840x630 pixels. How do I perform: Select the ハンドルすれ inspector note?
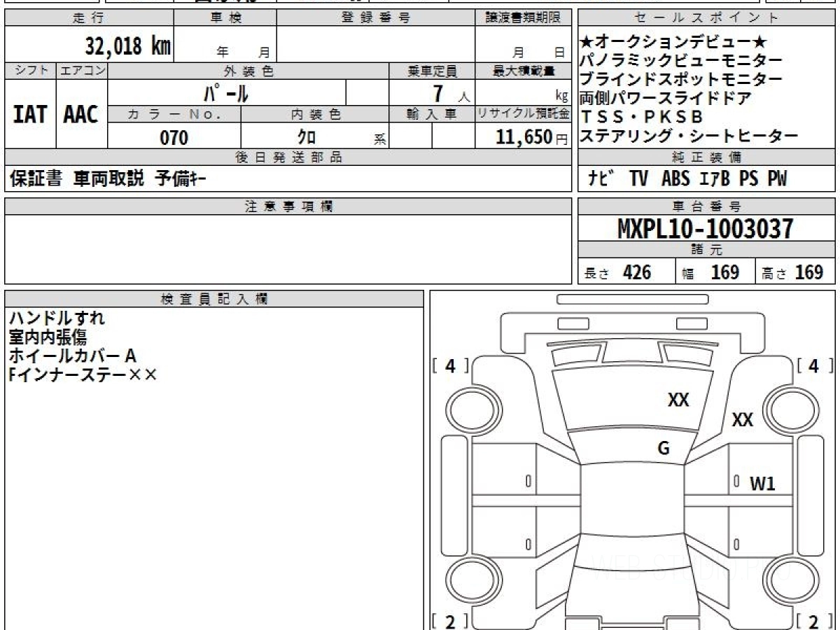(56, 318)
